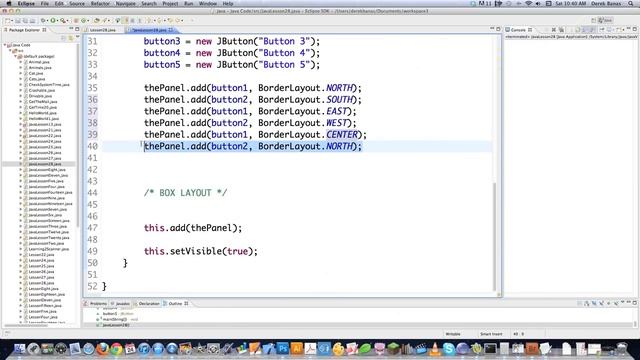640x360 pixels.
Task: Select CheckSystemTime.java in Package Explorer
Action: pos(49,84)
